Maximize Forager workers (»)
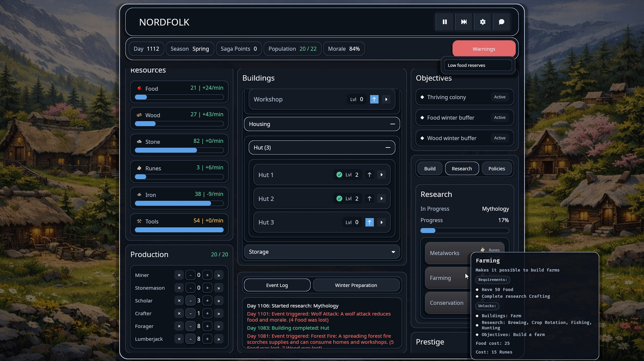 pos(219,326)
